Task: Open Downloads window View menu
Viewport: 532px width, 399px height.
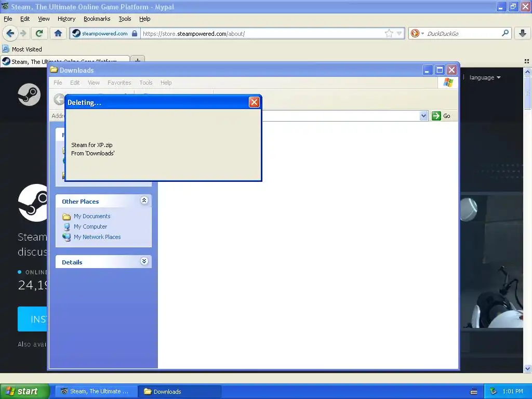Action: (x=94, y=83)
